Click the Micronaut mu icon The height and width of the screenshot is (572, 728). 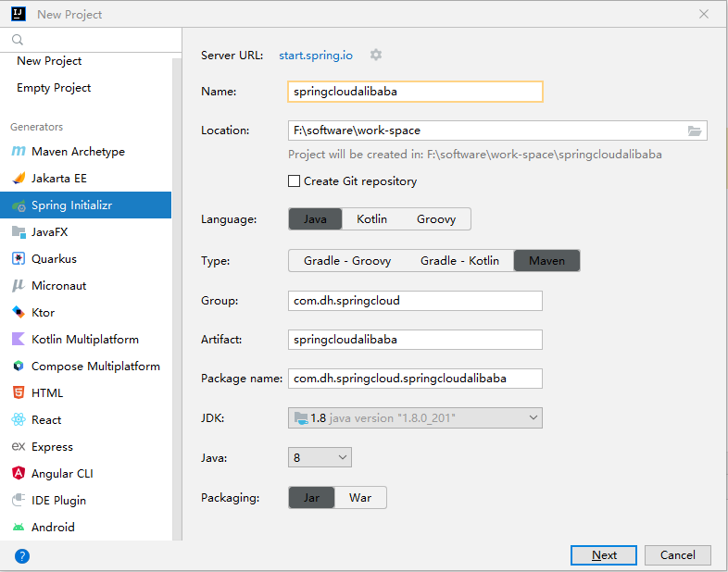coord(19,285)
